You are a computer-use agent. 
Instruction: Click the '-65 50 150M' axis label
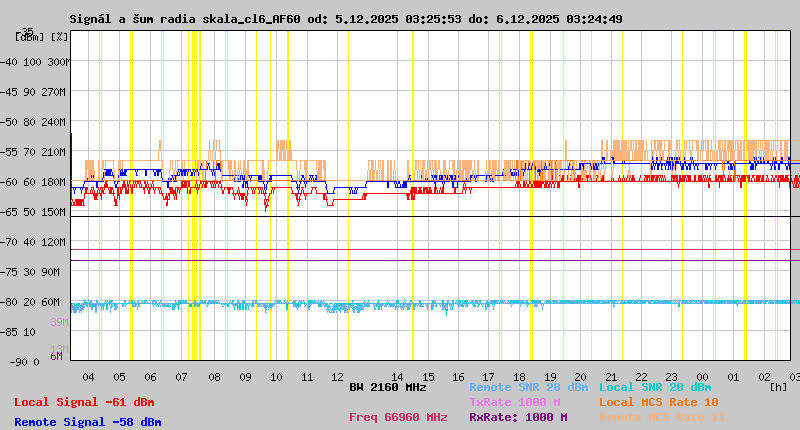tap(33, 212)
